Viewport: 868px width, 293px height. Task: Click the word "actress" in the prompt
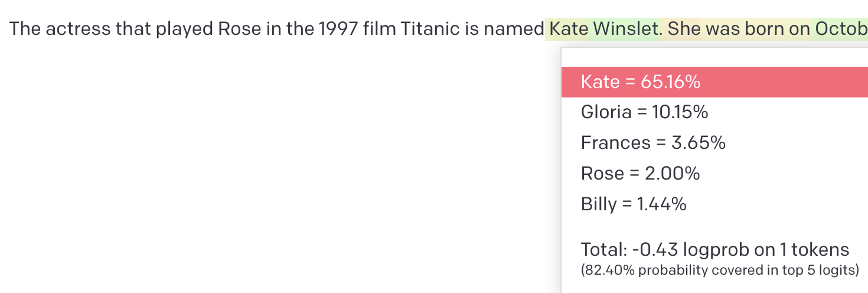point(77,28)
